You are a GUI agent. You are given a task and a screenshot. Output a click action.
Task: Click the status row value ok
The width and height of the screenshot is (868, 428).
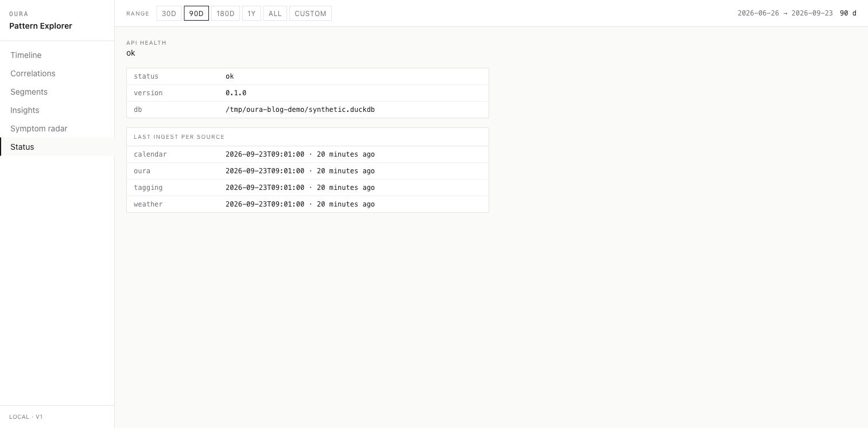(230, 76)
